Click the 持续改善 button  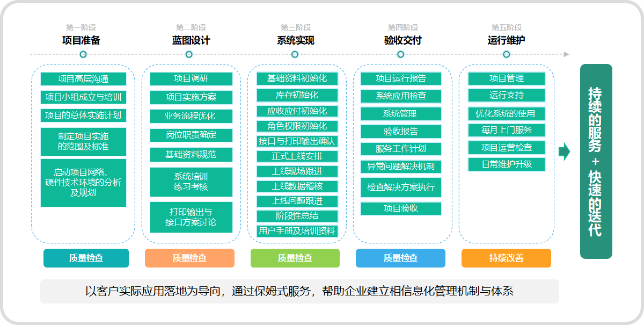(x=506, y=258)
